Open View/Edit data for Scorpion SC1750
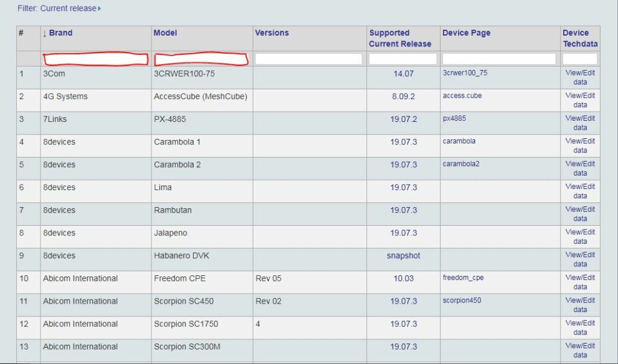The width and height of the screenshot is (618, 364). pyautogui.click(x=580, y=328)
